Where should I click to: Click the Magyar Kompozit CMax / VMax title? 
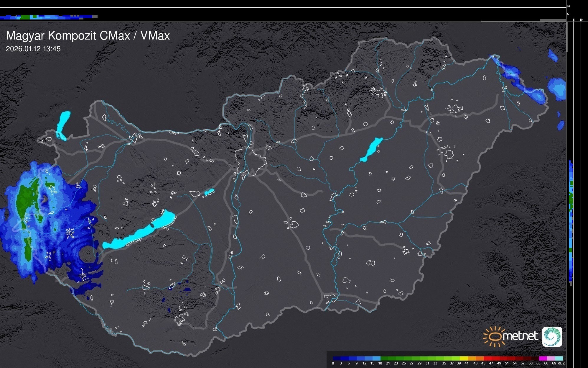click(88, 35)
